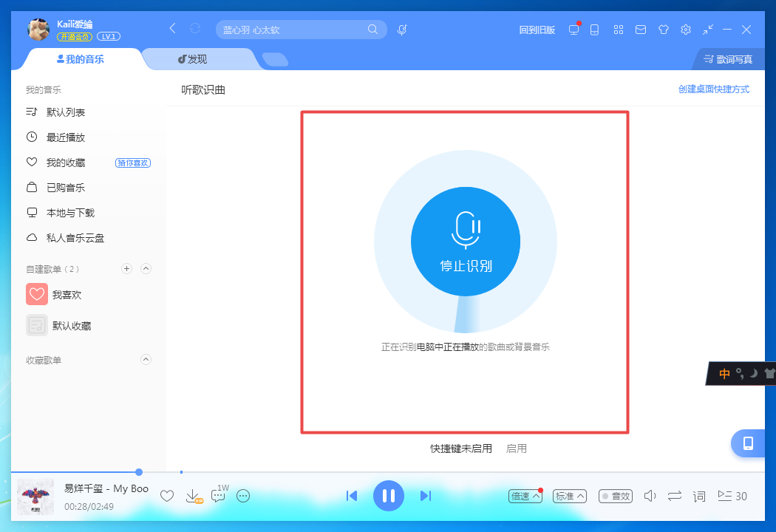Toggle desktop lyrics with 词 button
The height and width of the screenshot is (532, 776).
(699, 496)
